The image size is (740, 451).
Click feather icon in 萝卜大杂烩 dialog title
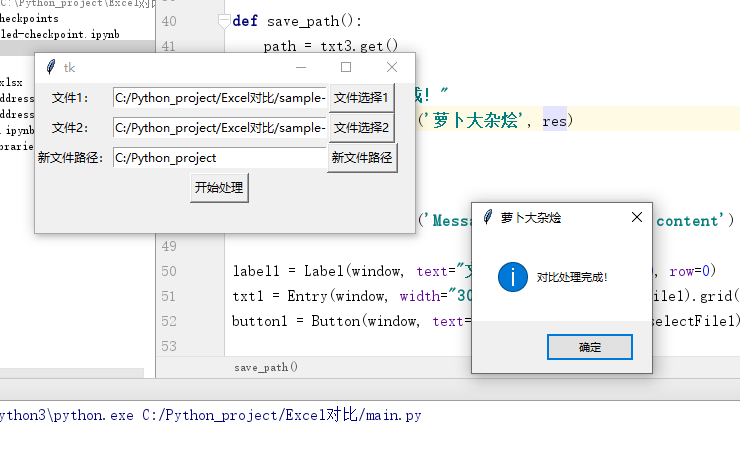pos(487,217)
